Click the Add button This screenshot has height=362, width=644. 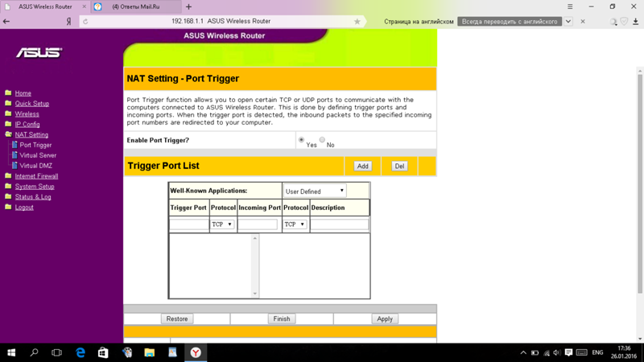(x=363, y=167)
